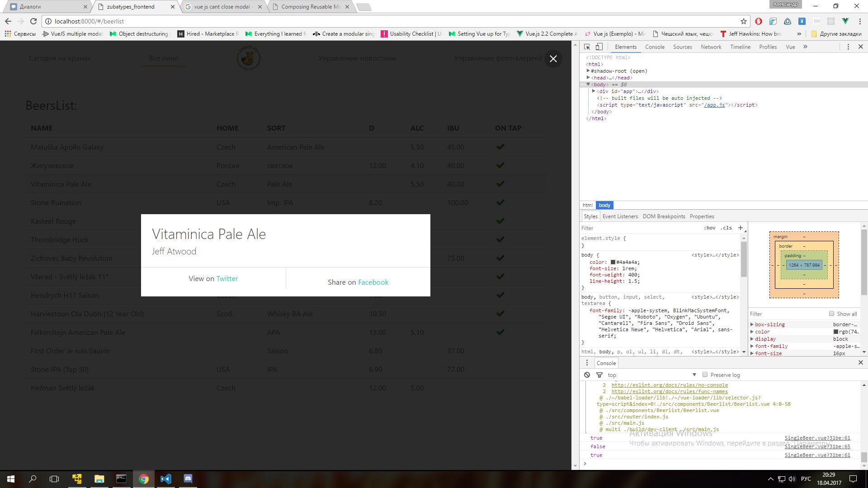868x488 pixels.
Task: Expand computed color property
Action: 752,332
